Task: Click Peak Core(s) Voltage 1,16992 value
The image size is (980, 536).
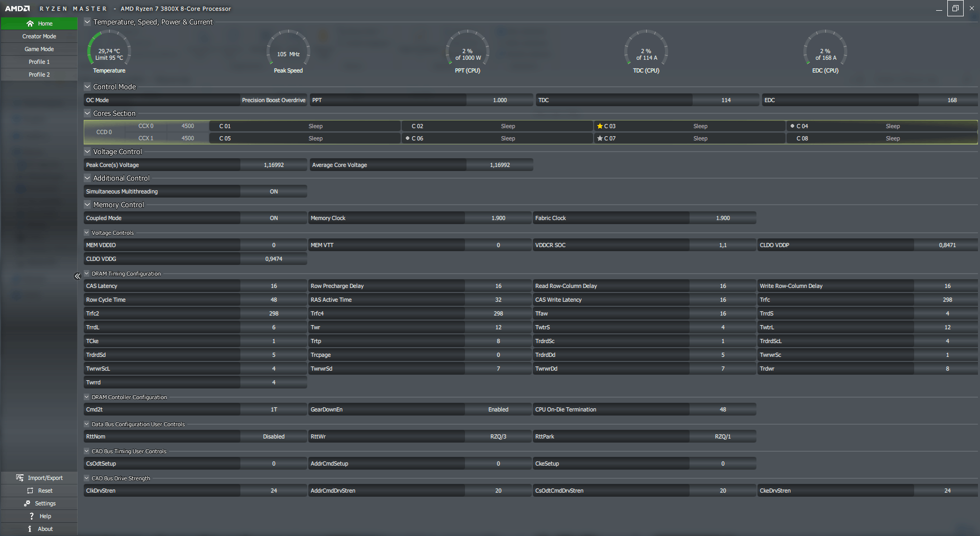Action: click(274, 165)
